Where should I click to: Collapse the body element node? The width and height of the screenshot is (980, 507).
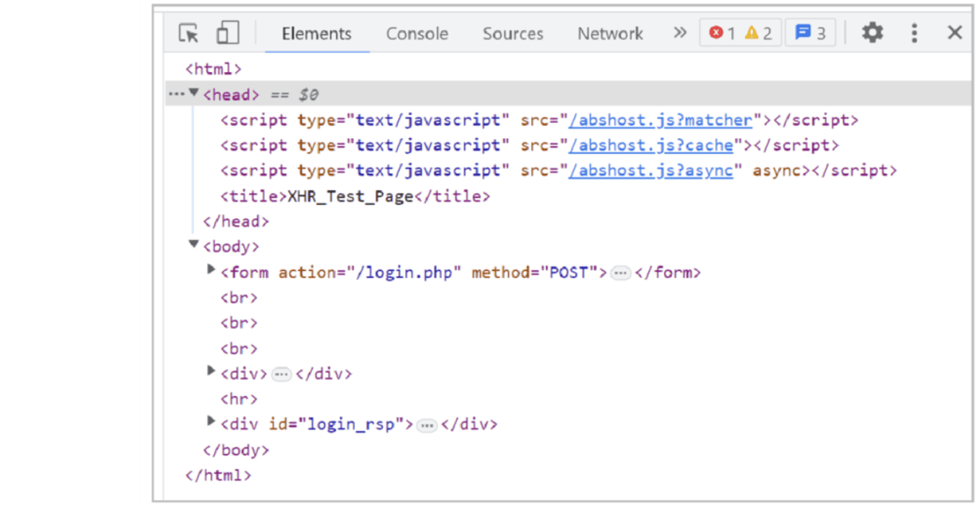coord(194,244)
